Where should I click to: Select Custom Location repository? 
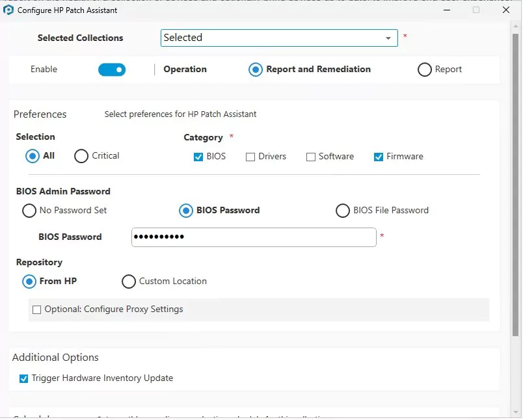click(x=129, y=282)
